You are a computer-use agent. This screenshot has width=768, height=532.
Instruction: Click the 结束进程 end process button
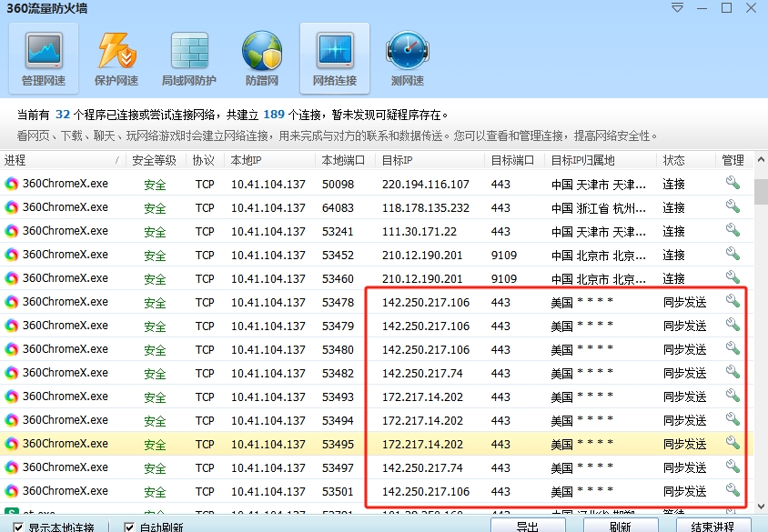tap(713, 526)
